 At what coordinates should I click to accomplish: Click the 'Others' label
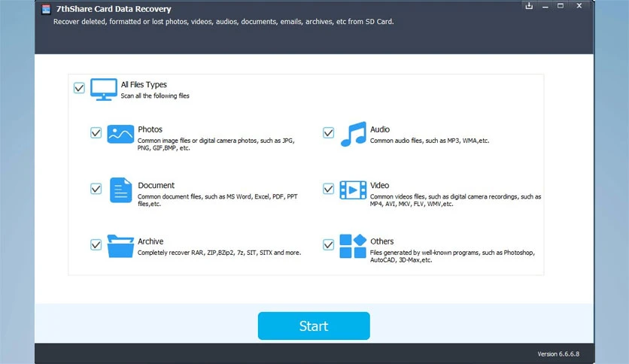click(x=382, y=241)
